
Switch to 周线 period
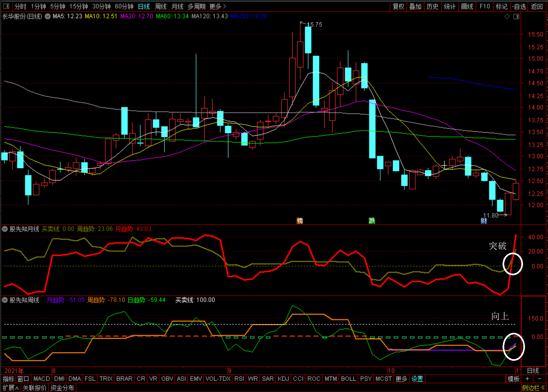161,7
